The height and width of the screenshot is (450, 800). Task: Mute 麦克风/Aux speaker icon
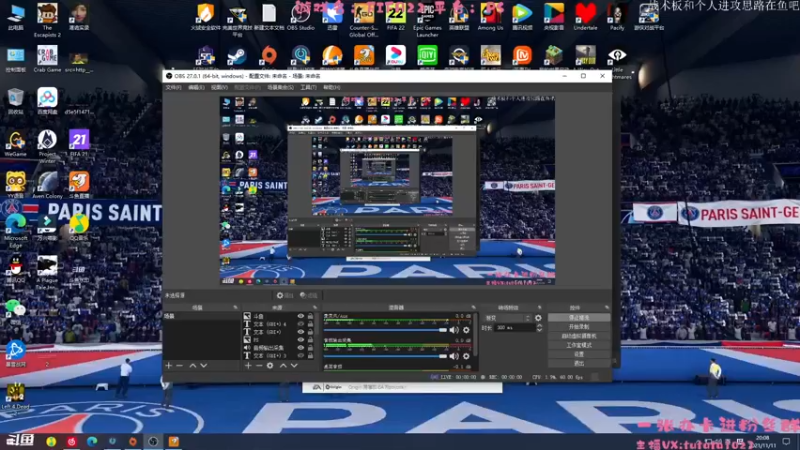point(454,330)
